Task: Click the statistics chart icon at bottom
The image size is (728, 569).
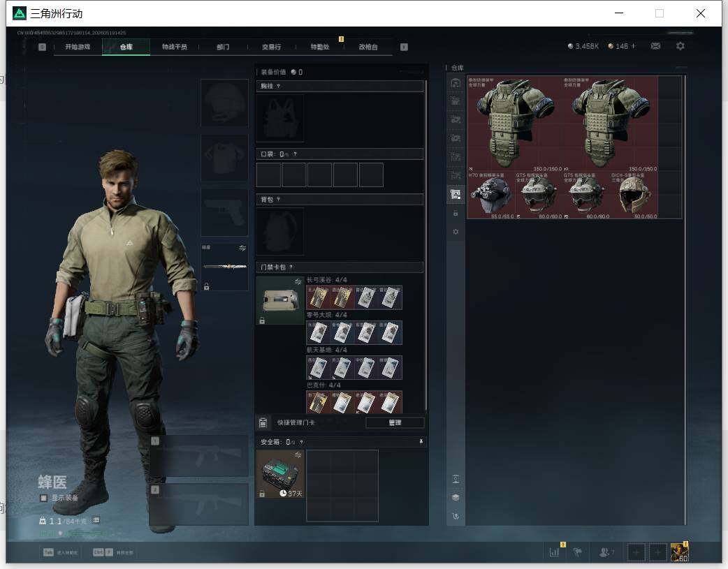Action: [x=554, y=552]
